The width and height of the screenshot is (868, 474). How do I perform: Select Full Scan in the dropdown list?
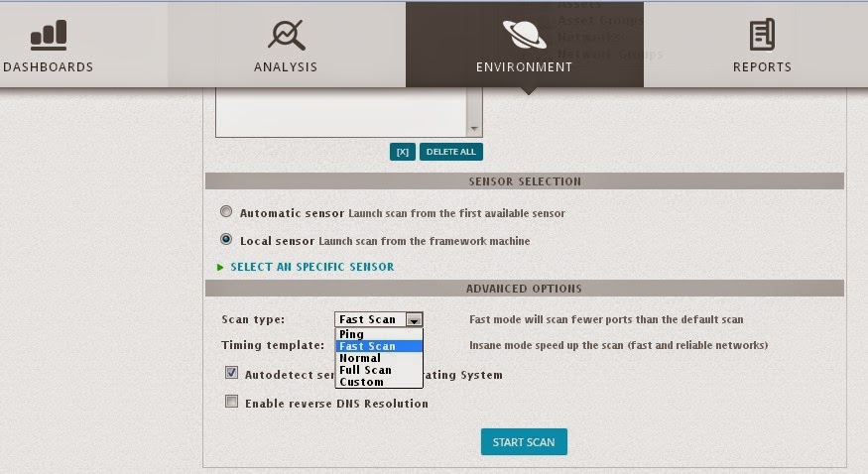coord(365,370)
